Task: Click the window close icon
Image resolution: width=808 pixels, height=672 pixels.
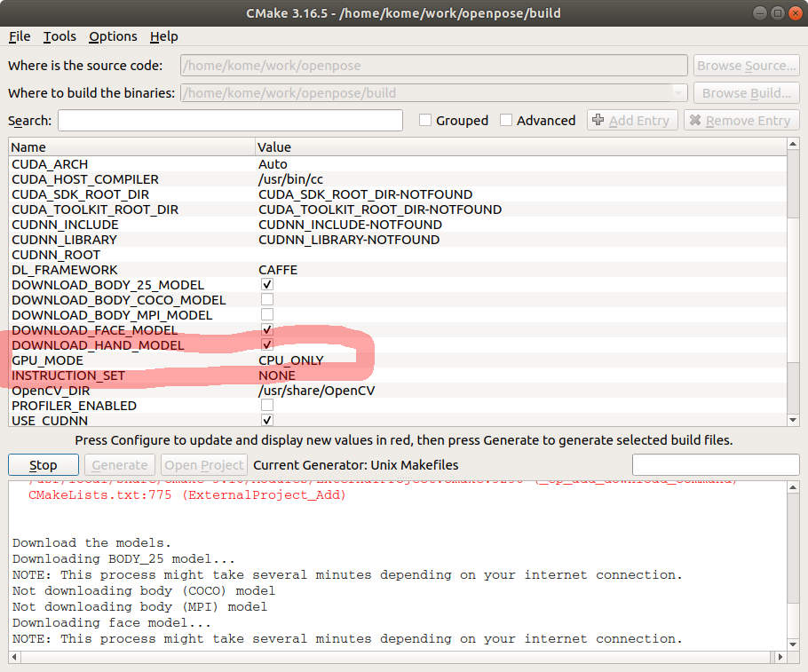Action: coord(795,12)
